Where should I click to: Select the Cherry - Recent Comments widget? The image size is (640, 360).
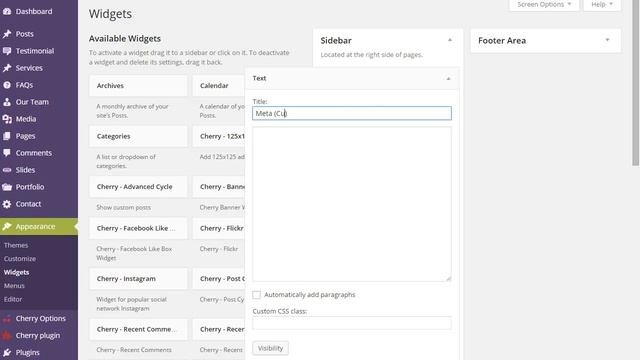(x=138, y=329)
